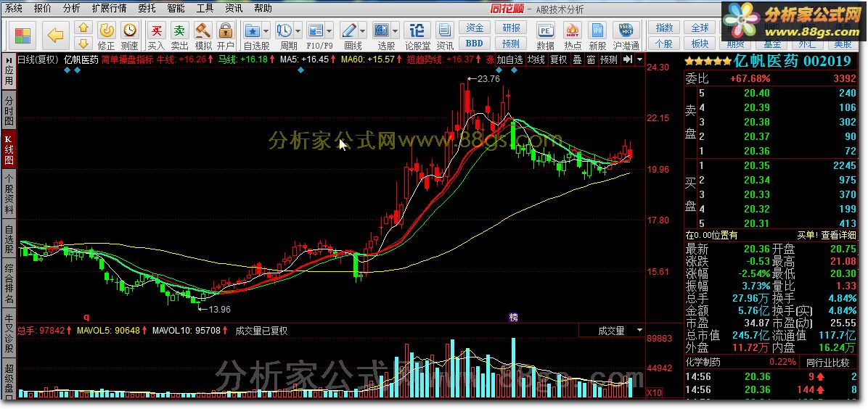Switch to 综合排名 sidebar tab
The height and width of the screenshot is (409, 868).
tap(9, 284)
